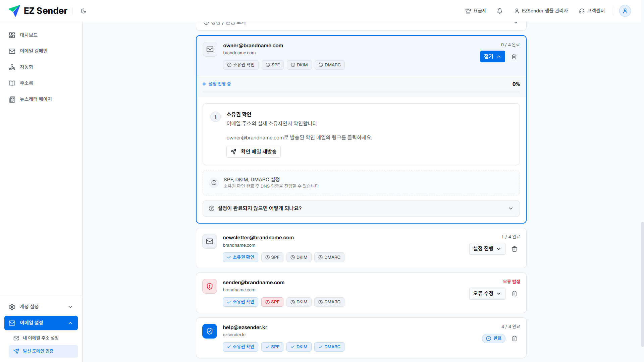Viewport: 644px width, 362px height.
Task: Click sender@brandname.com error shield icon
Action: pos(210,286)
